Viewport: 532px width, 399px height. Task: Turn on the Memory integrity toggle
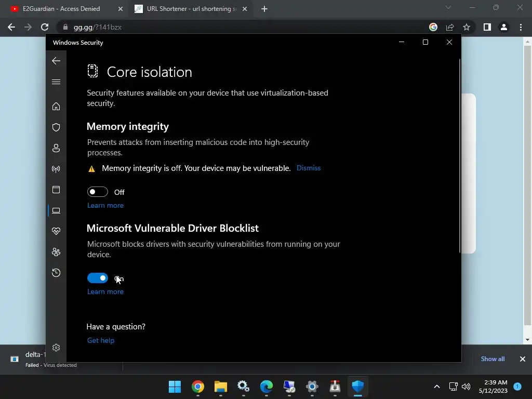click(x=97, y=192)
